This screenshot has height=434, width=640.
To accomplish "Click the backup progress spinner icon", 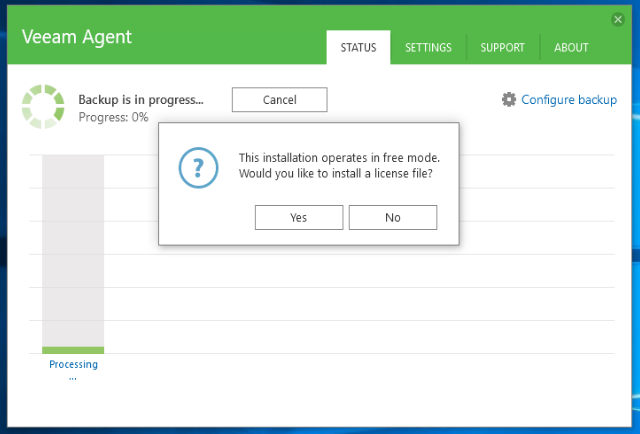I will coord(43,107).
